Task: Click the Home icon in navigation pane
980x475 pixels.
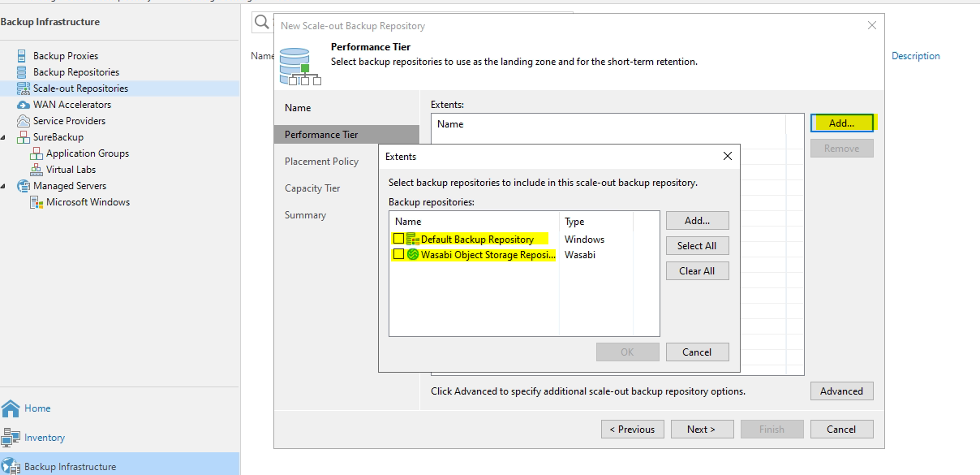Action: [x=11, y=408]
